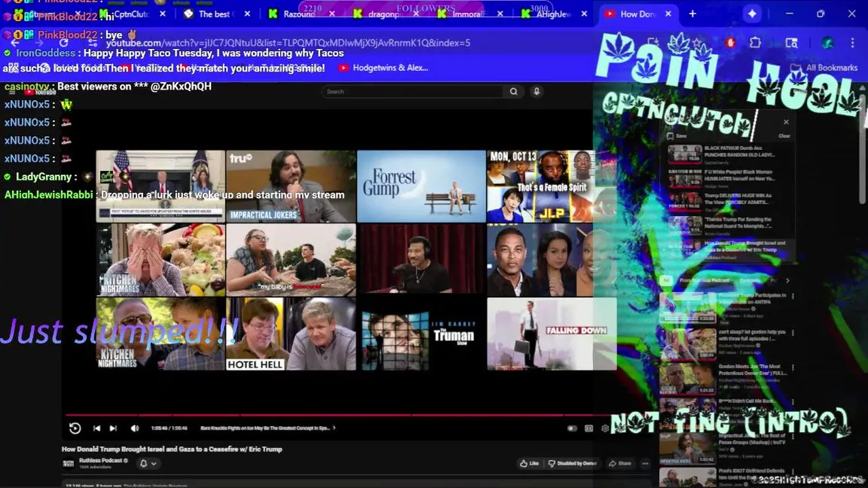Viewport: 868px width, 488px height.
Task: Click the Clear playlist button
Action: [784, 136]
